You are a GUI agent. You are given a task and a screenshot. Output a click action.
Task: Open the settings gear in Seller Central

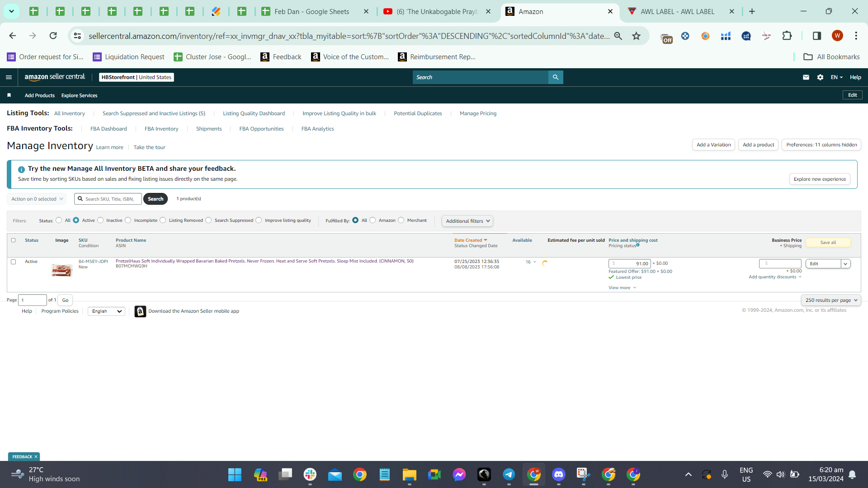click(821, 77)
